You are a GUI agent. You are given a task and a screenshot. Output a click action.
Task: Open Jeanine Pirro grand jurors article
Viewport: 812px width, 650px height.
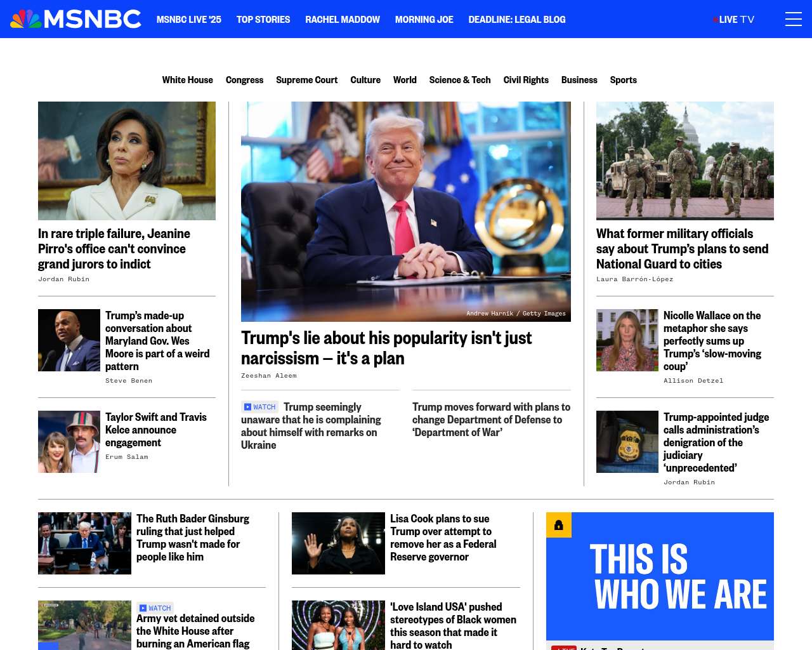coord(114,249)
